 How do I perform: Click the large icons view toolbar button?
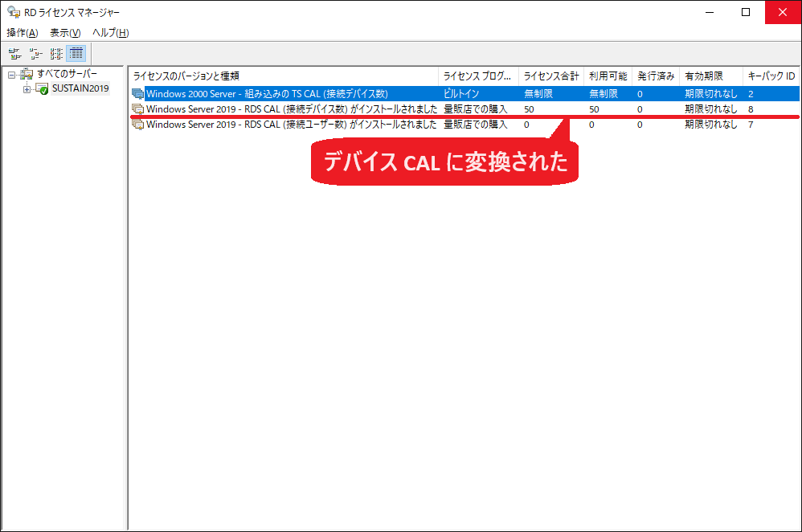click(x=14, y=54)
